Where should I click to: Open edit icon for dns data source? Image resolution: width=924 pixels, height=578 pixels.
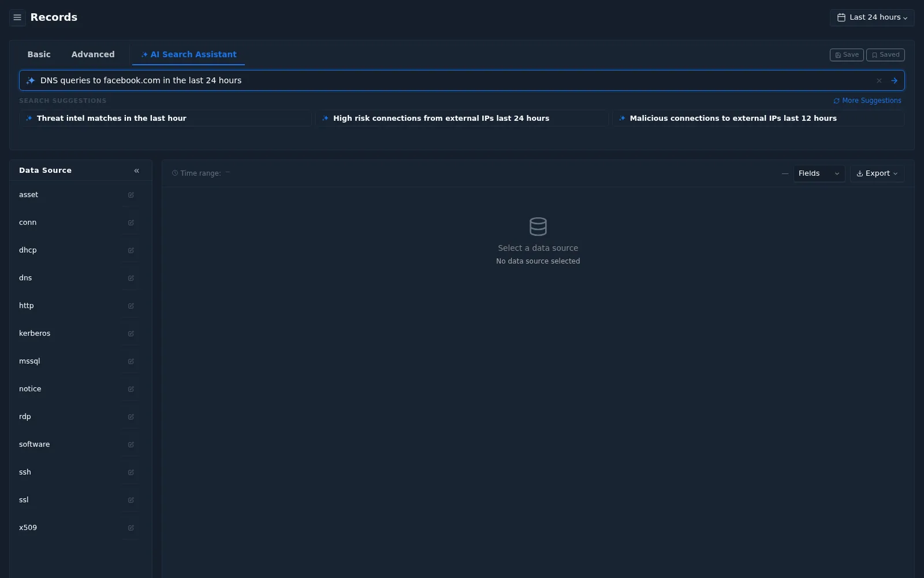point(131,279)
